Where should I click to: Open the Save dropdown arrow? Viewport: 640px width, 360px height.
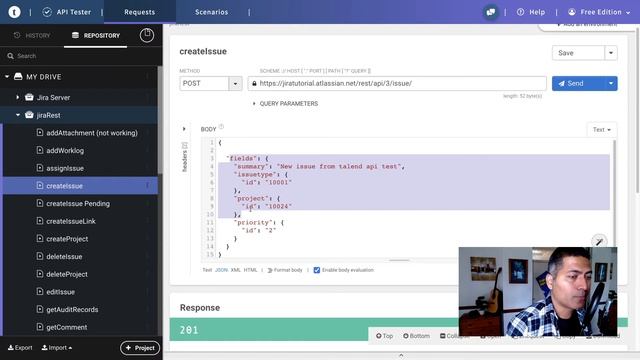pyautogui.click(x=611, y=53)
